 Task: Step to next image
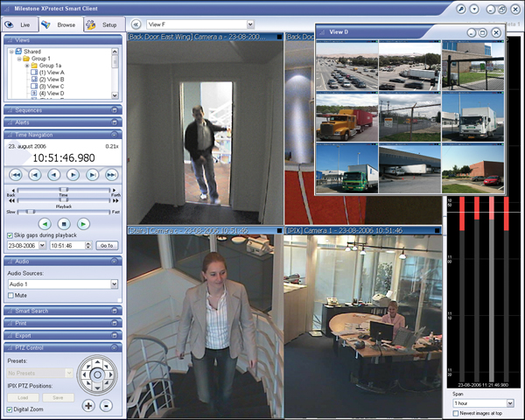point(73,174)
